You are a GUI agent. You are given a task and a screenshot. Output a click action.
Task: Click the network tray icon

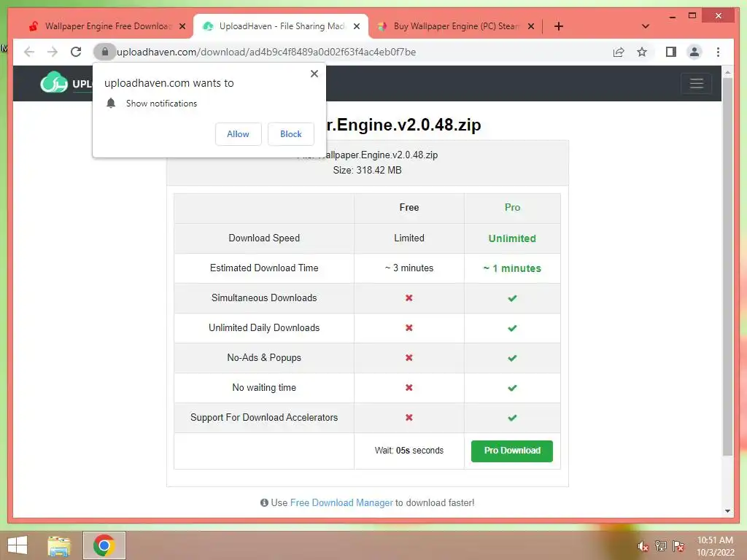click(661, 546)
